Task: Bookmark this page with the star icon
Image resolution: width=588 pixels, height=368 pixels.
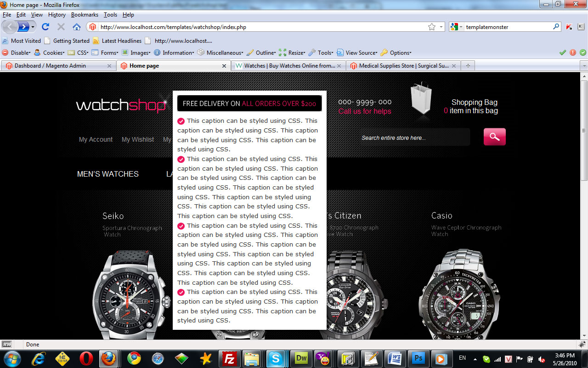Action: (x=432, y=27)
